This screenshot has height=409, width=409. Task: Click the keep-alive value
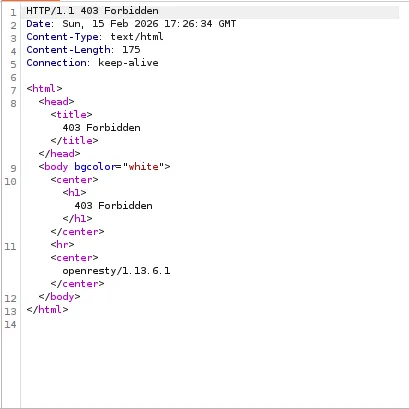point(128,63)
